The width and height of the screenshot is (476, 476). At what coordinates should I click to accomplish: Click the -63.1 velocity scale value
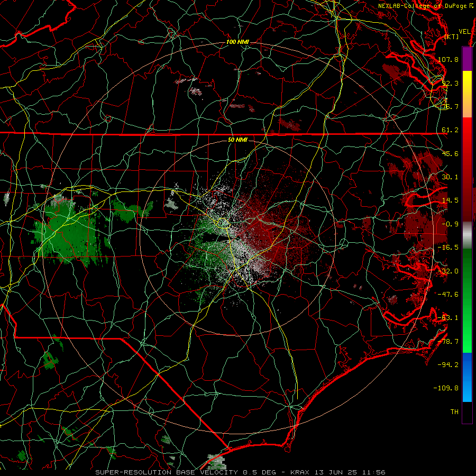click(x=448, y=318)
